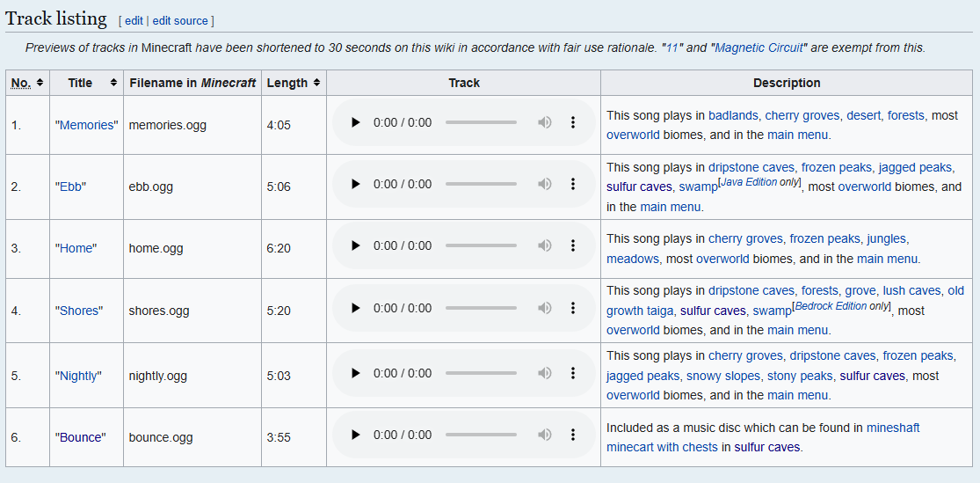
Task: Play the Ebb track preview
Action: (356, 184)
